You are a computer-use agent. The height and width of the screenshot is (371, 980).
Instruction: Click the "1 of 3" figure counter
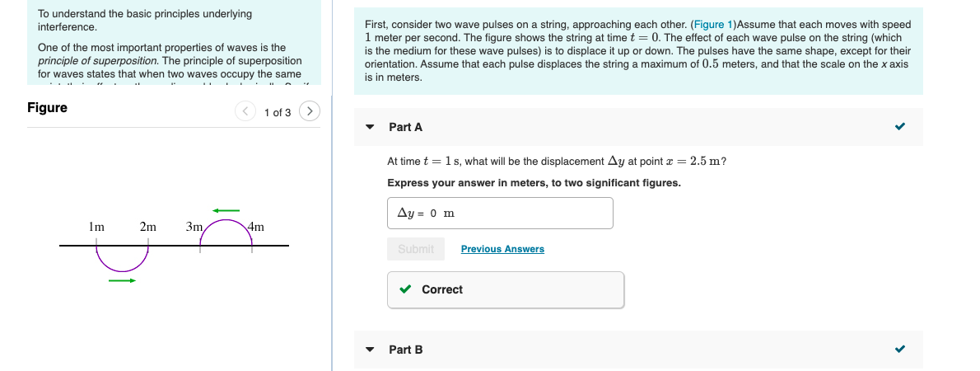(278, 111)
